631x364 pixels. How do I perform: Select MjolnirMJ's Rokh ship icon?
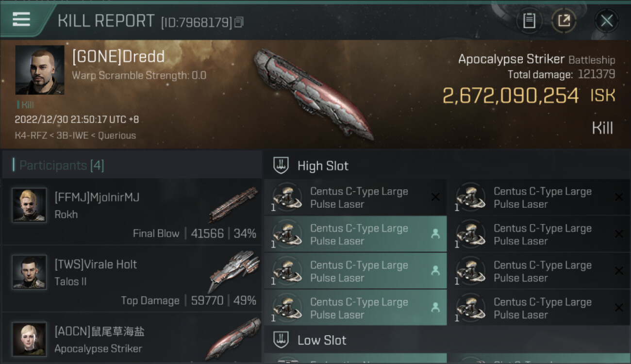233,204
